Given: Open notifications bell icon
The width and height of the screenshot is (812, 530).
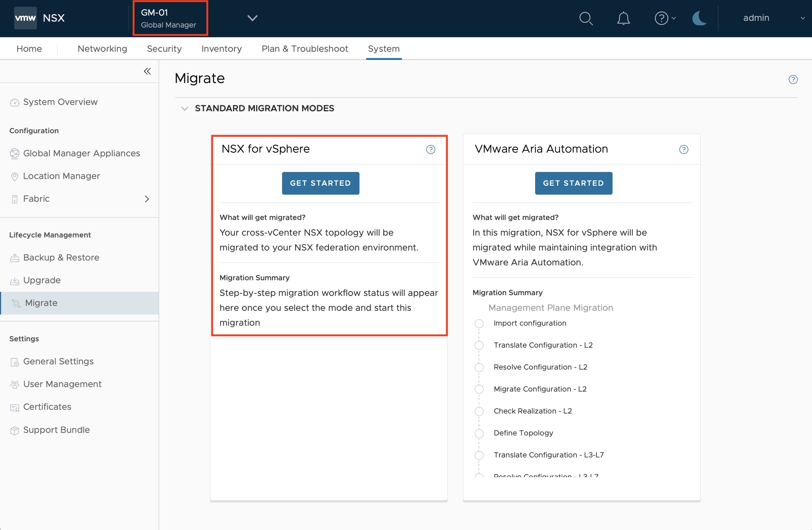Looking at the screenshot, I should [623, 18].
